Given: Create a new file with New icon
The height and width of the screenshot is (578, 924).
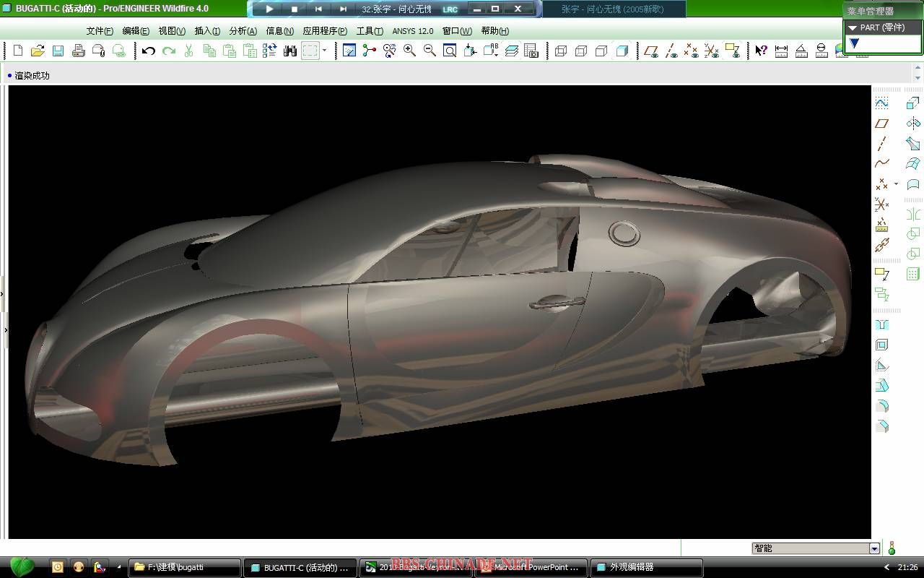Looking at the screenshot, I should tap(18, 51).
